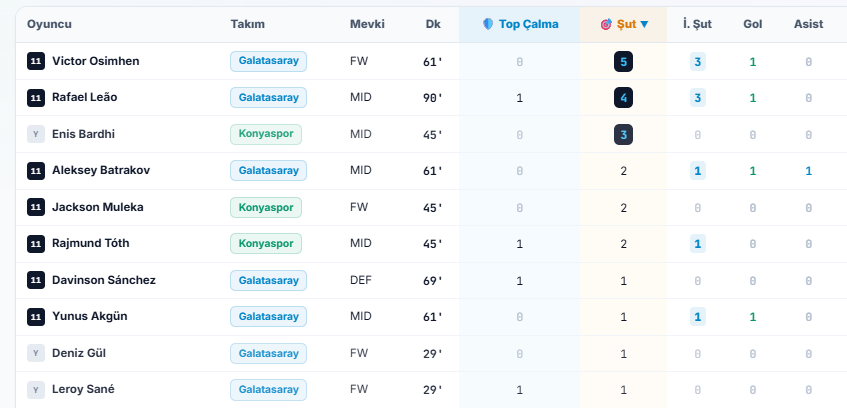The height and width of the screenshot is (408, 847).
Task: Open player name Aleksey Batrakov
Action: pos(101,170)
